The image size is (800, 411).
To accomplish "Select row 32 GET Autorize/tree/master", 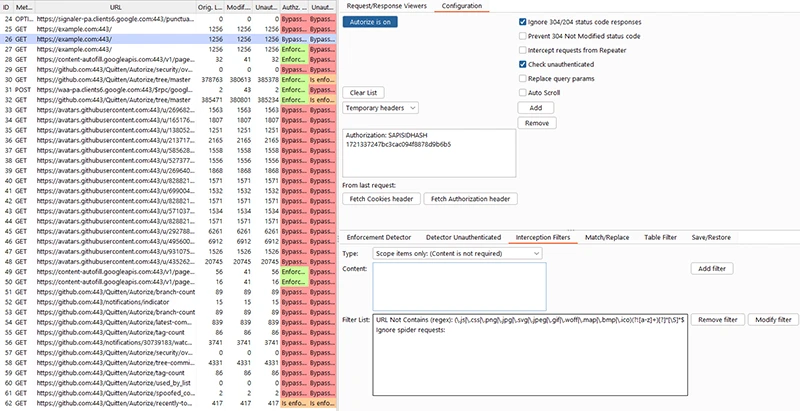I will tap(168, 100).
